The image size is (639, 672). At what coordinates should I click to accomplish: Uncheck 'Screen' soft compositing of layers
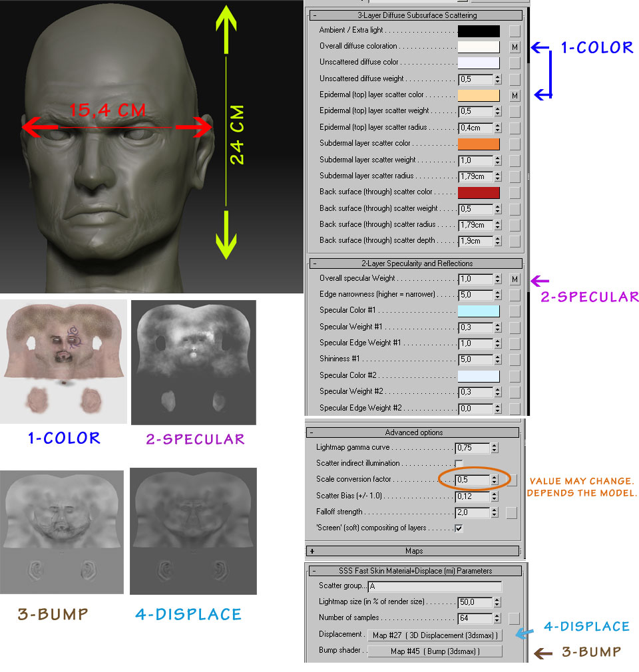point(459,529)
